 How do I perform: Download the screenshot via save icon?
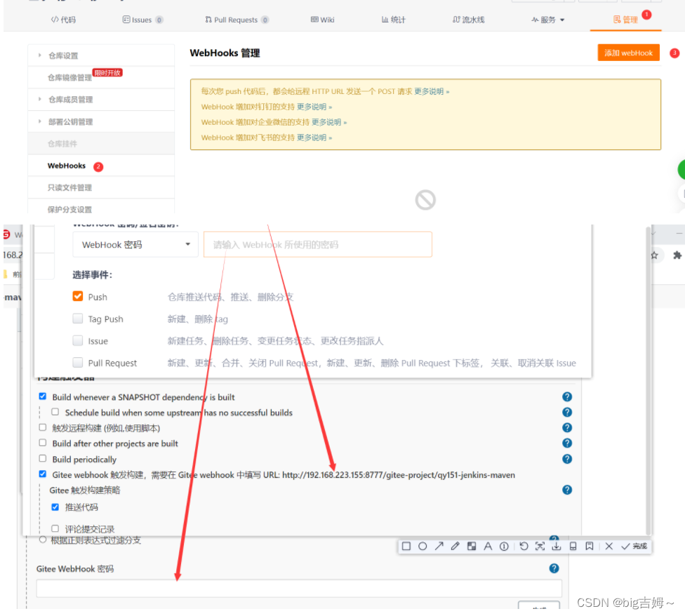[556, 546]
